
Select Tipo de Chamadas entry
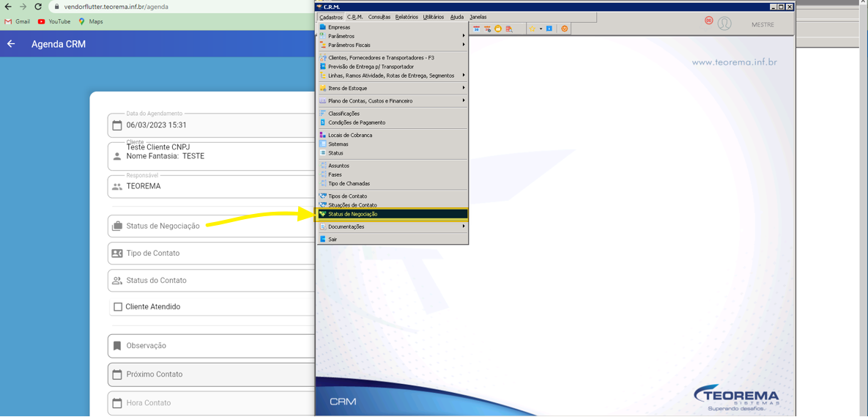point(392,183)
